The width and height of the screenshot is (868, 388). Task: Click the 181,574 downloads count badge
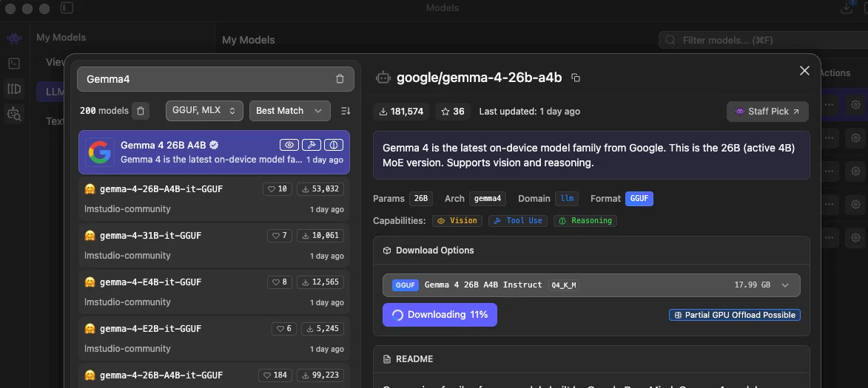coord(401,111)
